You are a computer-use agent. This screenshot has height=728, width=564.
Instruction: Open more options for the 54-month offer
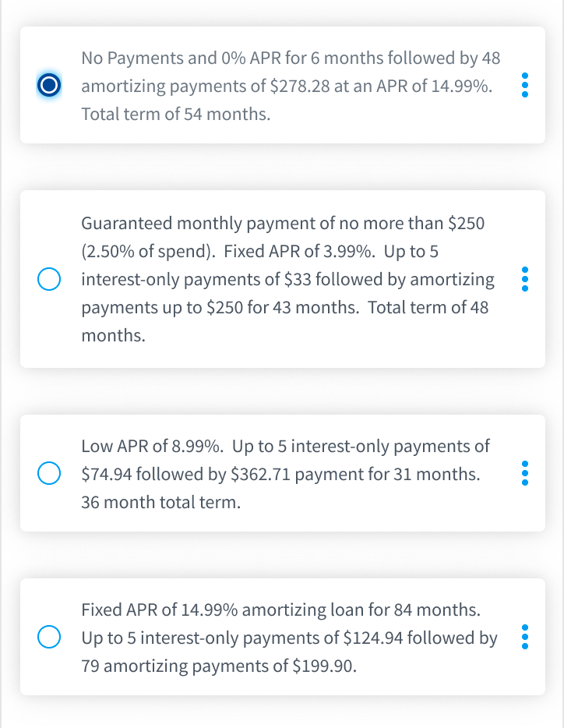tap(524, 85)
